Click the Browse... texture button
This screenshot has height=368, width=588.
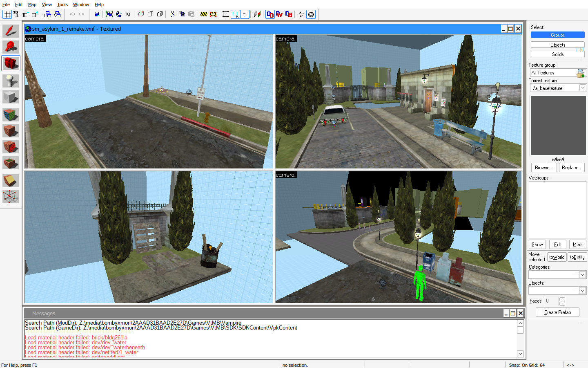tap(543, 168)
